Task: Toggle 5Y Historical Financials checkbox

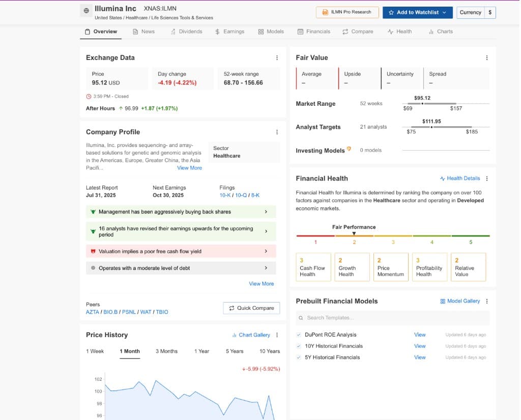Action: point(299,357)
